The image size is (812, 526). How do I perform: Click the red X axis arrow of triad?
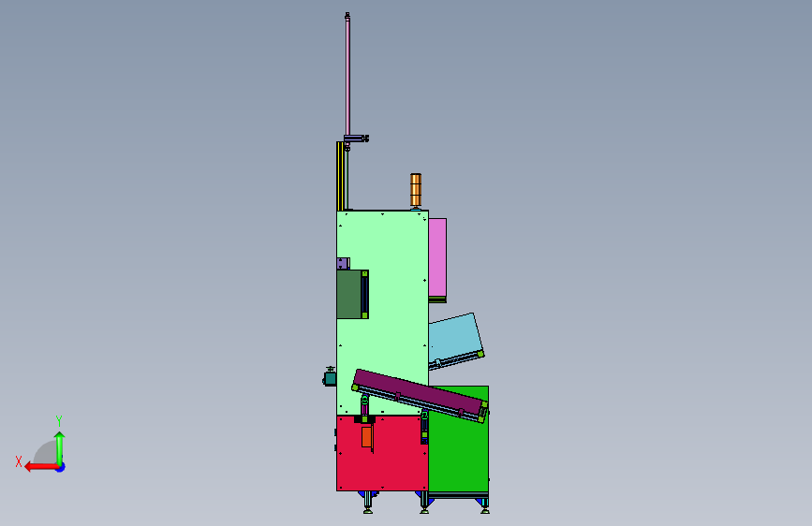point(40,467)
